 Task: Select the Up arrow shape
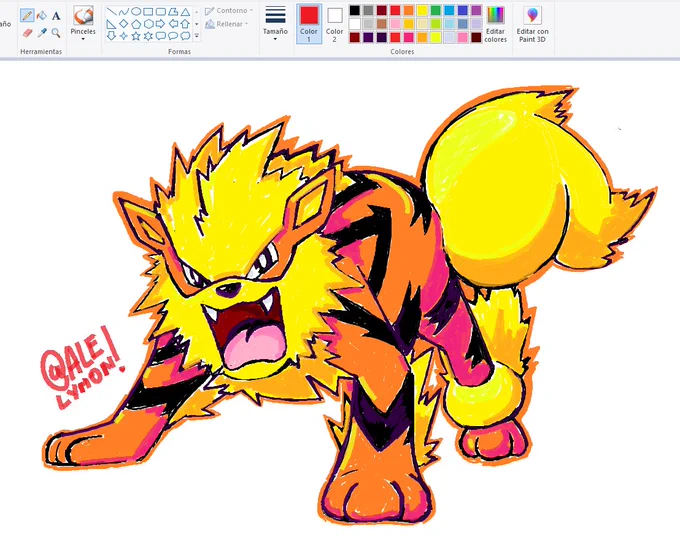pos(186,24)
